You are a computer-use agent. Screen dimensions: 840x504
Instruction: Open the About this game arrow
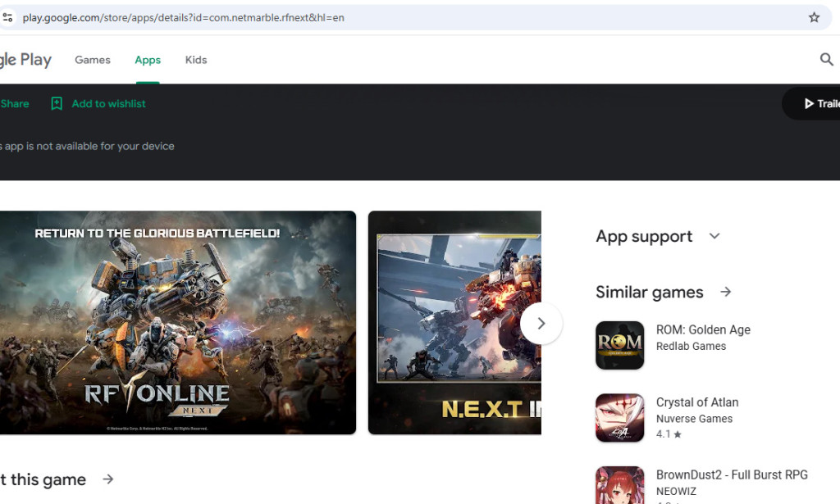point(108,479)
